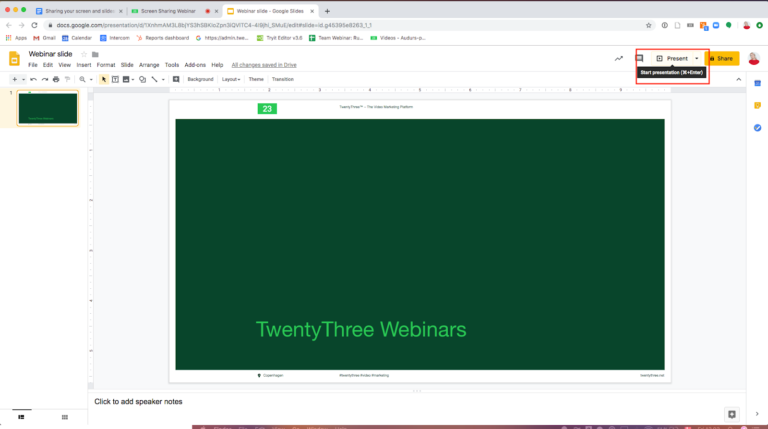Open the Google Slides home icon
The width and height of the screenshot is (768, 429).
coord(14,59)
